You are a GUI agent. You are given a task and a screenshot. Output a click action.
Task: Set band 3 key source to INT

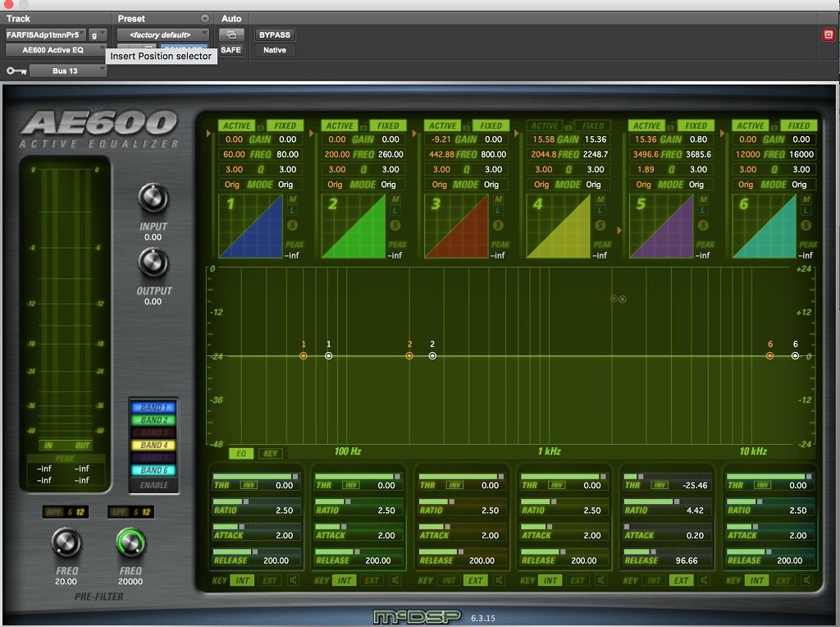(x=449, y=580)
